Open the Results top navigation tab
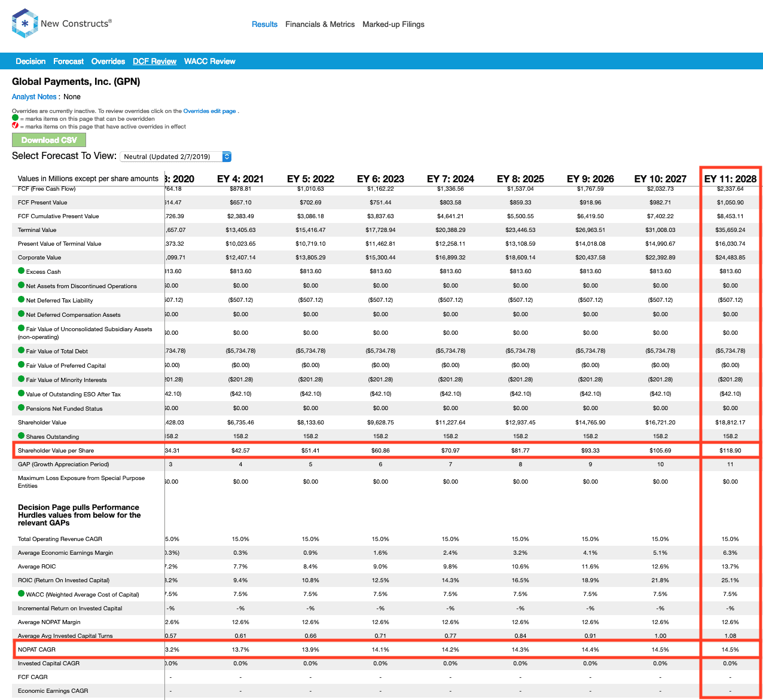 pos(264,25)
